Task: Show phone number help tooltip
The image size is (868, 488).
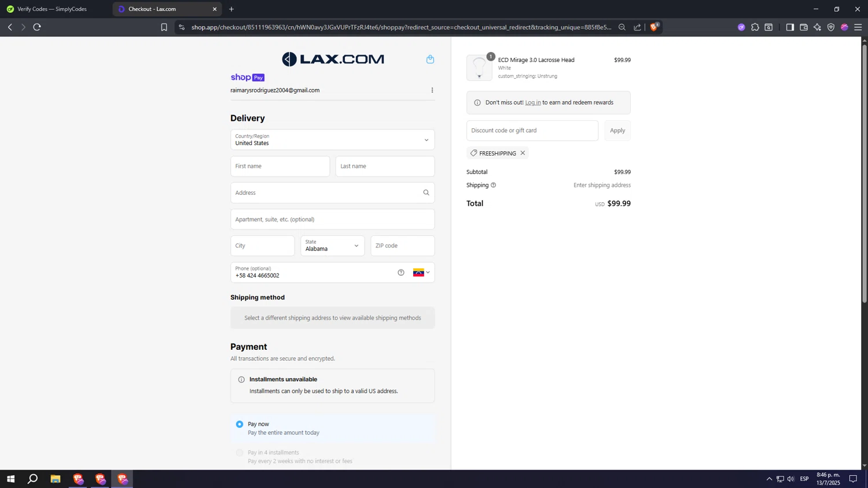Action: click(x=401, y=272)
